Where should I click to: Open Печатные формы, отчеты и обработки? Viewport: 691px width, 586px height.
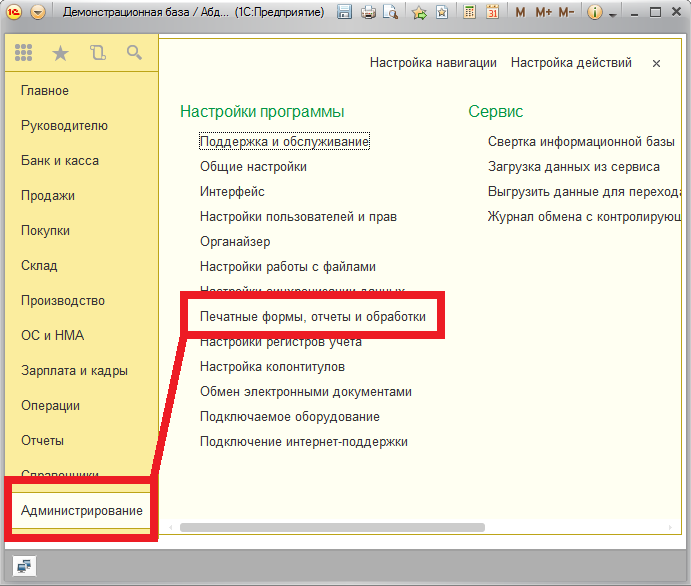[313, 317]
